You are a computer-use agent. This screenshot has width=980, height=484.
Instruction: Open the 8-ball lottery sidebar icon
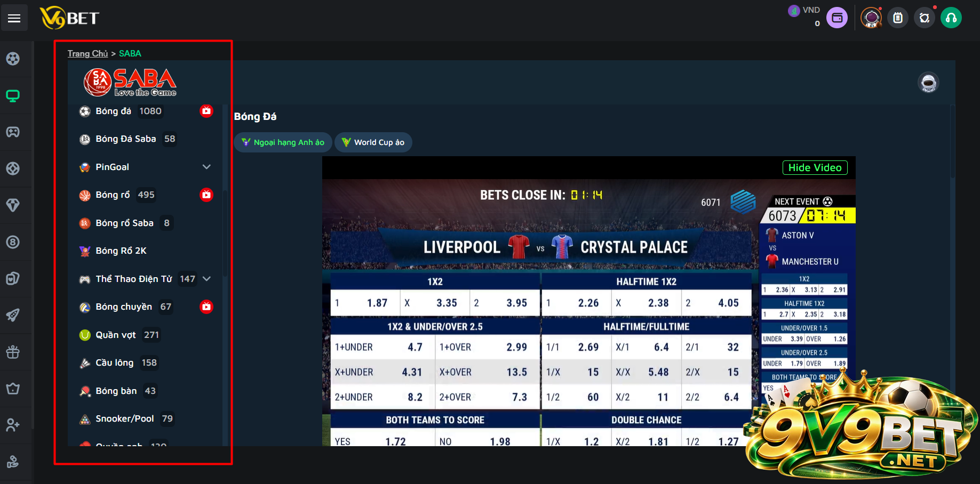coord(13,242)
